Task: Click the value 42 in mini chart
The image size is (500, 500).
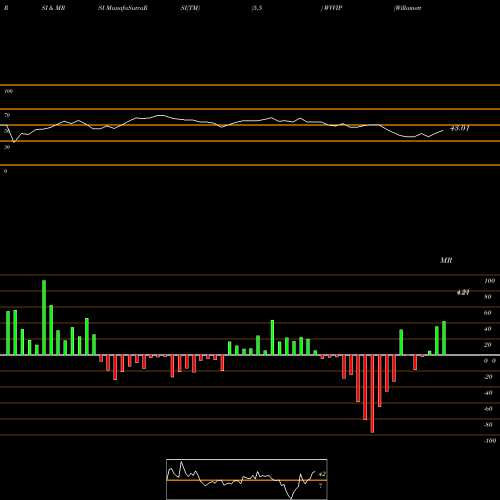Action: [322, 474]
